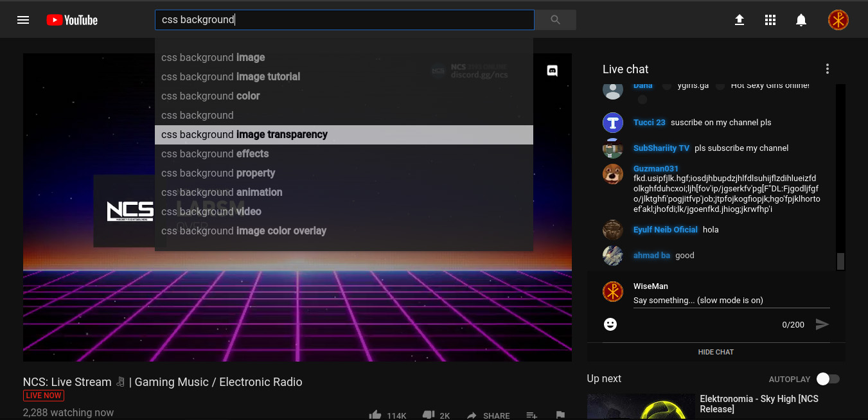Go to the YouTube home logo
868x420 pixels.
click(x=72, y=20)
